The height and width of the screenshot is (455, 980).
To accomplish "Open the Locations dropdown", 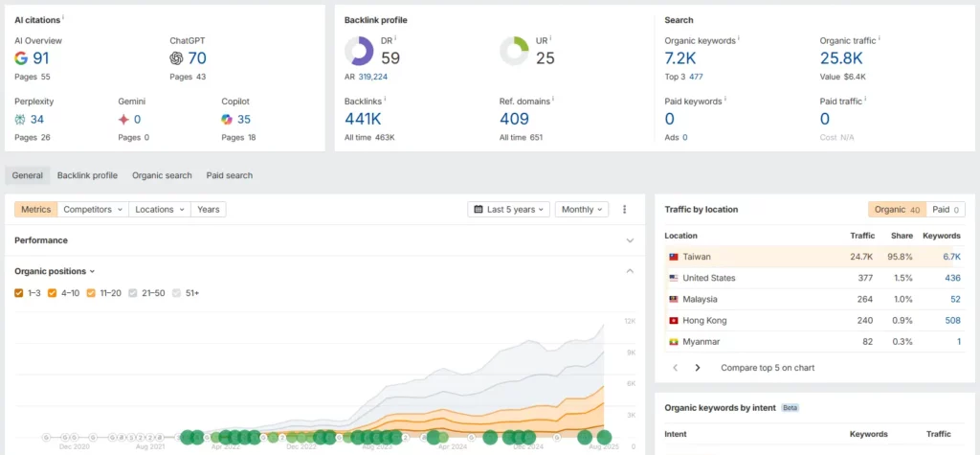I will 160,209.
